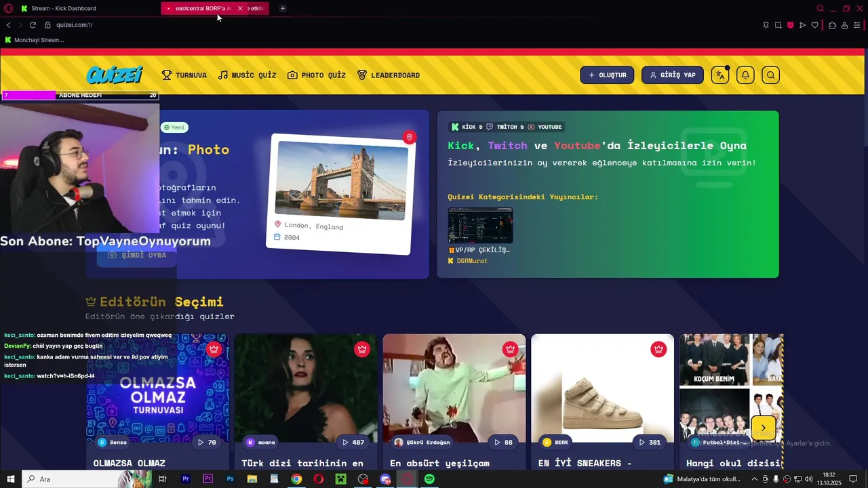Open the Music Quiz menu item
The height and width of the screenshot is (488, 868).
[248, 75]
